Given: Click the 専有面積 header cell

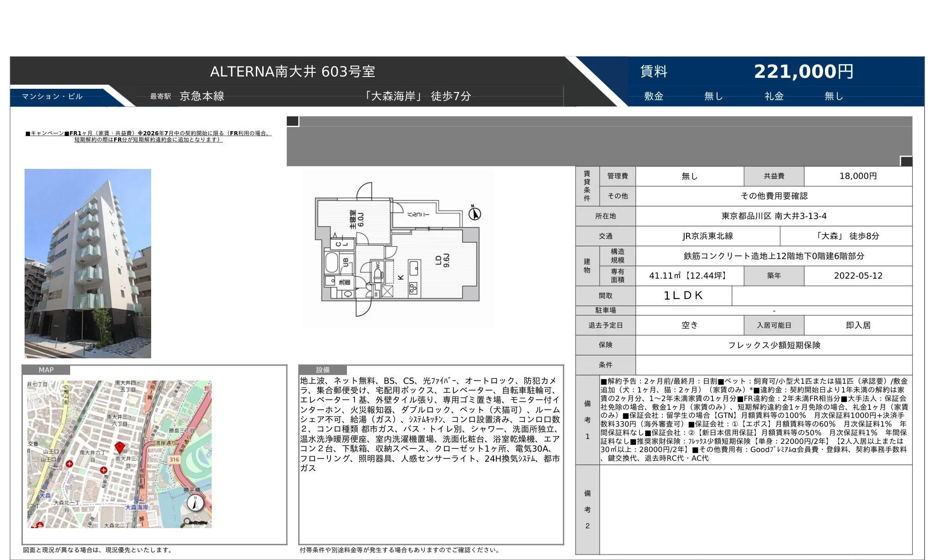Looking at the screenshot, I should click(617, 276).
